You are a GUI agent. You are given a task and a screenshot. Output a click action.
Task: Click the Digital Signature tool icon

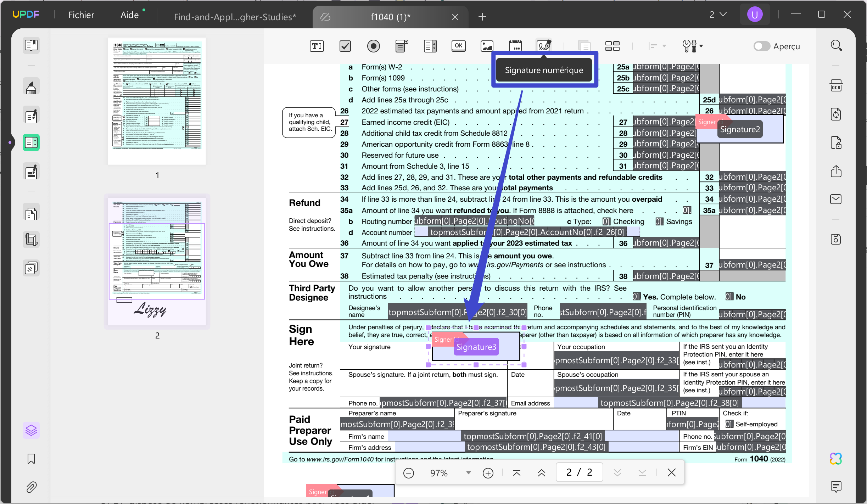543,46
